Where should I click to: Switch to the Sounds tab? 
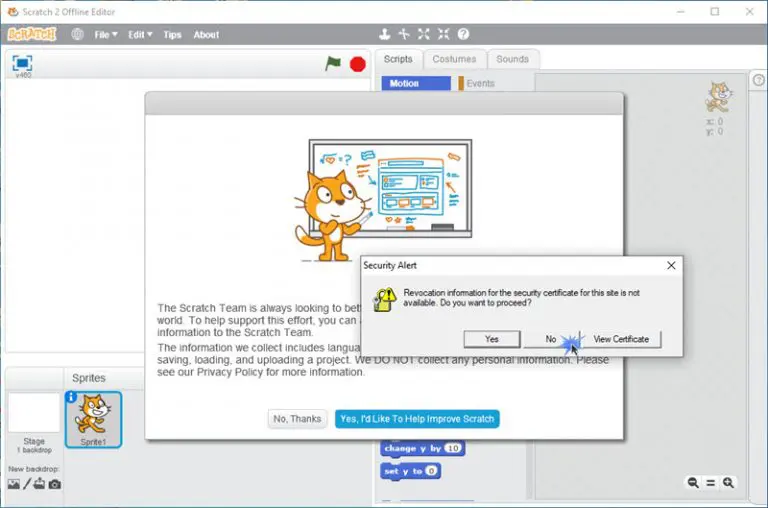click(512, 59)
